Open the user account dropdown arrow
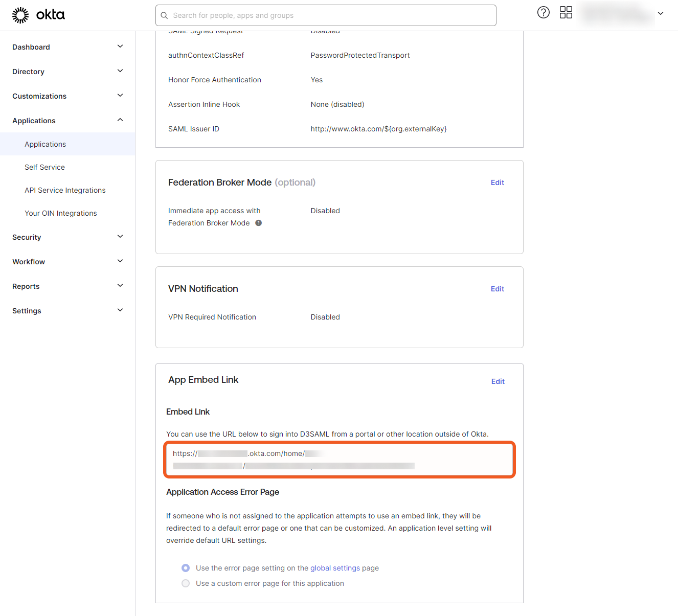 [x=661, y=14]
